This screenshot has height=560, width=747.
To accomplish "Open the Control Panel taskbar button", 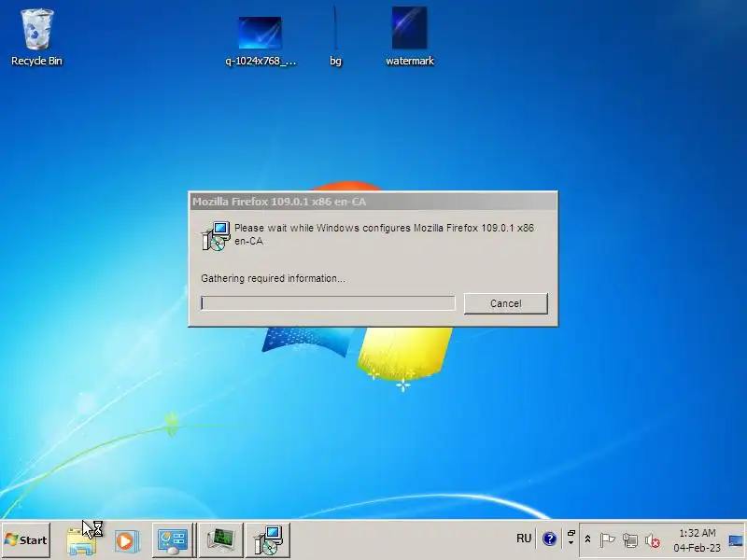I will pos(173,540).
